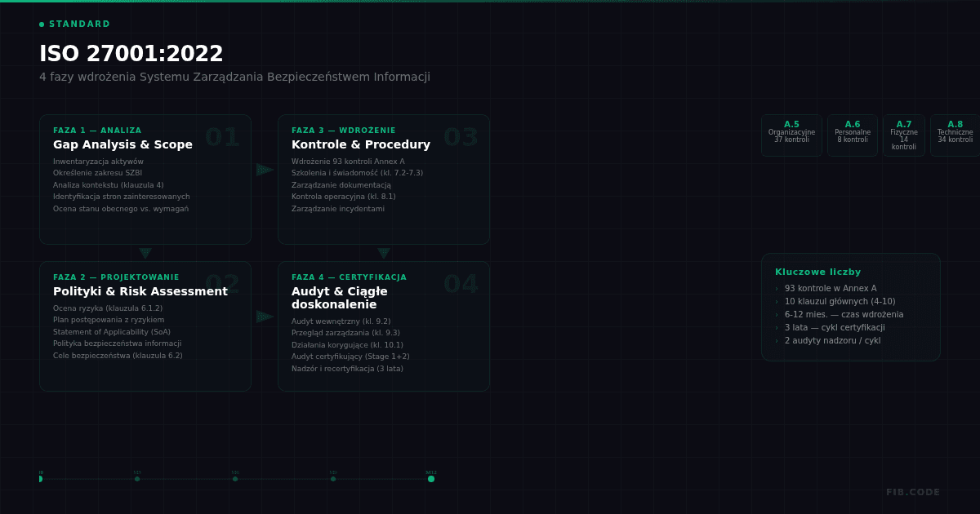Click the Inwentaryzacja aktywów line
980x514 pixels.
click(98, 162)
